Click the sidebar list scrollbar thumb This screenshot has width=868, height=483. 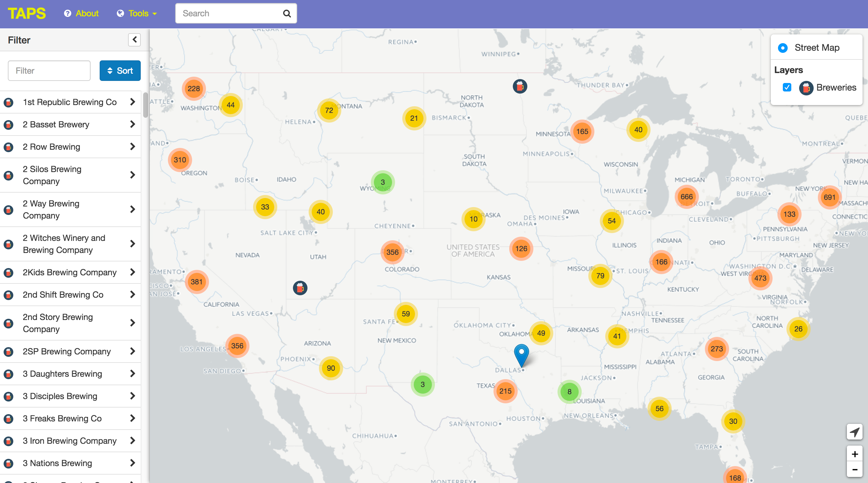tap(146, 105)
